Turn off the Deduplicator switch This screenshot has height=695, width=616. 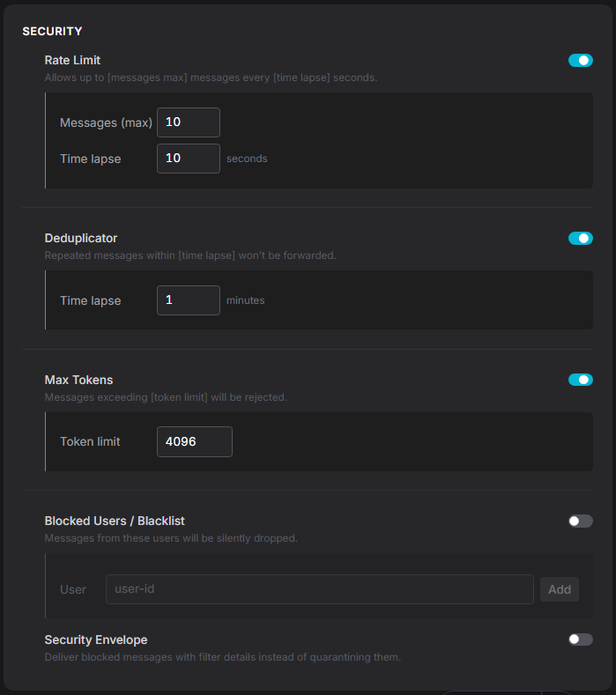click(581, 239)
